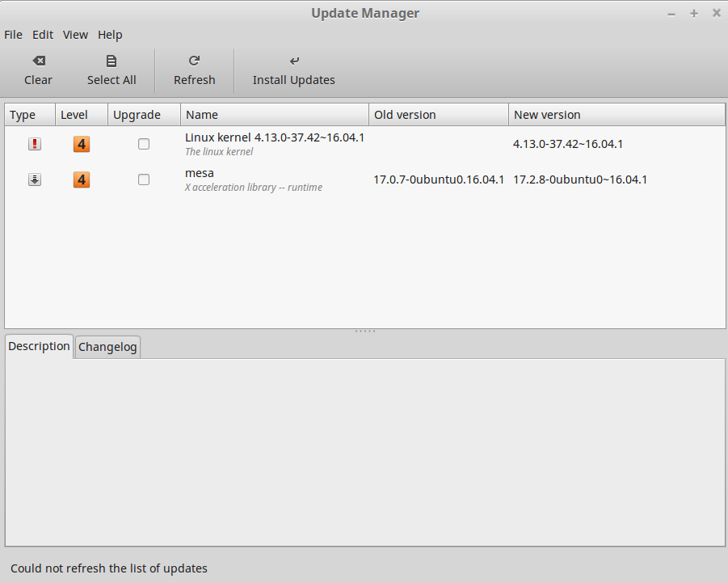Click 'X acceleration library -- runtime' text
This screenshot has width=728, height=583.
[254, 188]
